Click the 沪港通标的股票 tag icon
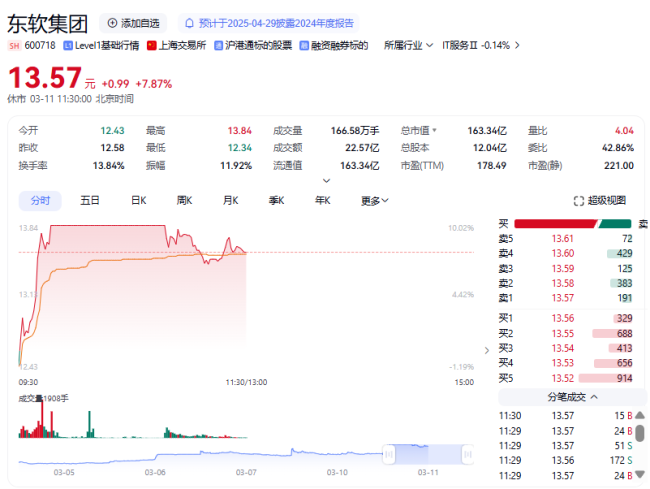The image size is (650, 489). click(218, 46)
